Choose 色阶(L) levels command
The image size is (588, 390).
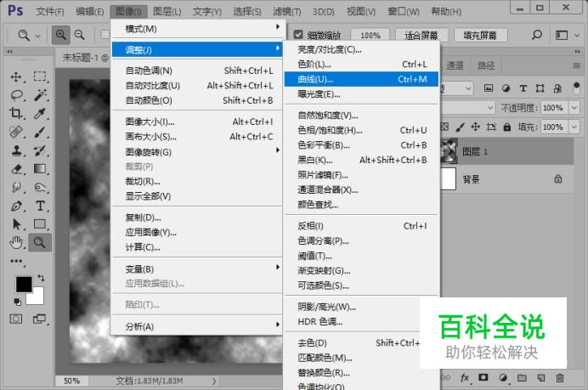[x=361, y=64]
